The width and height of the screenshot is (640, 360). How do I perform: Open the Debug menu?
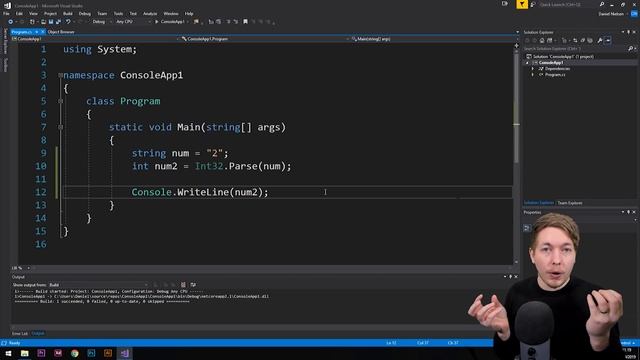tap(84, 13)
